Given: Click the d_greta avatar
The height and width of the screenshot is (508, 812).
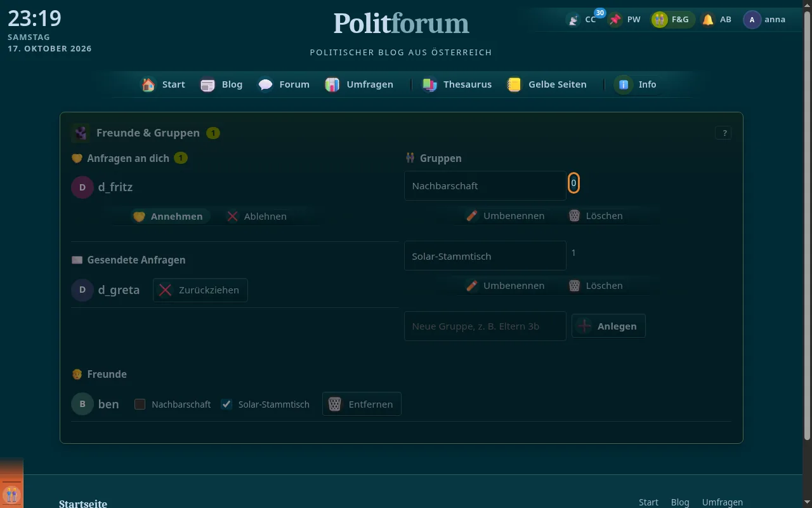Looking at the screenshot, I should [x=82, y=290].
